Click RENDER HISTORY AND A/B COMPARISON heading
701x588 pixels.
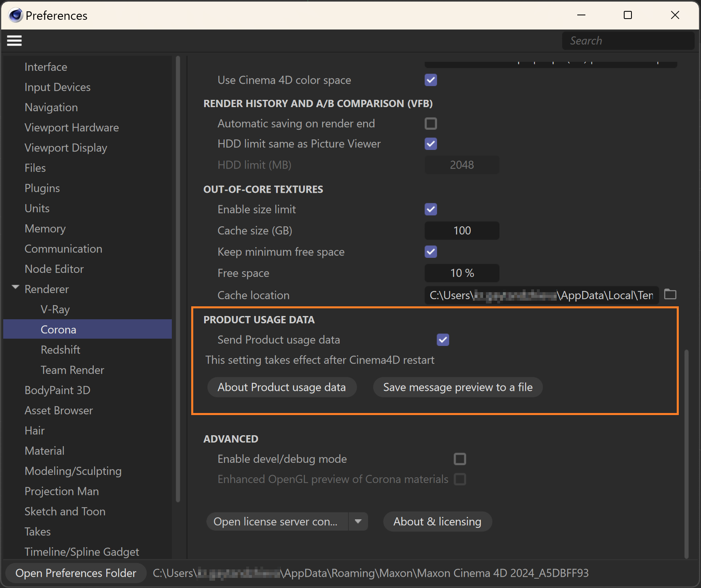coord(318,103)
